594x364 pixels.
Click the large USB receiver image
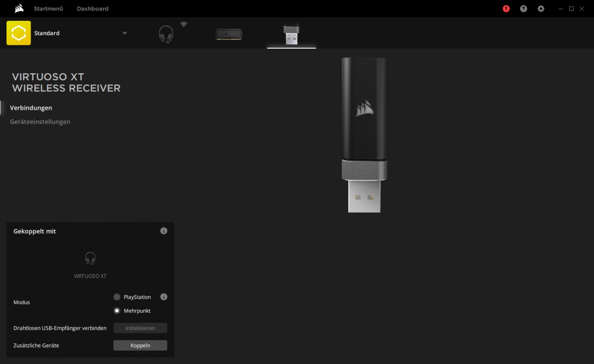(x=364, y=135)
